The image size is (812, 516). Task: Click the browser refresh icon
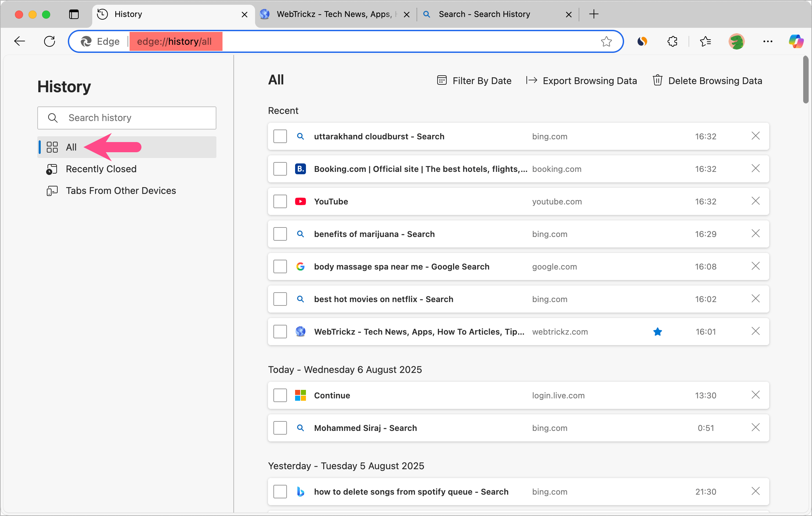50,41
